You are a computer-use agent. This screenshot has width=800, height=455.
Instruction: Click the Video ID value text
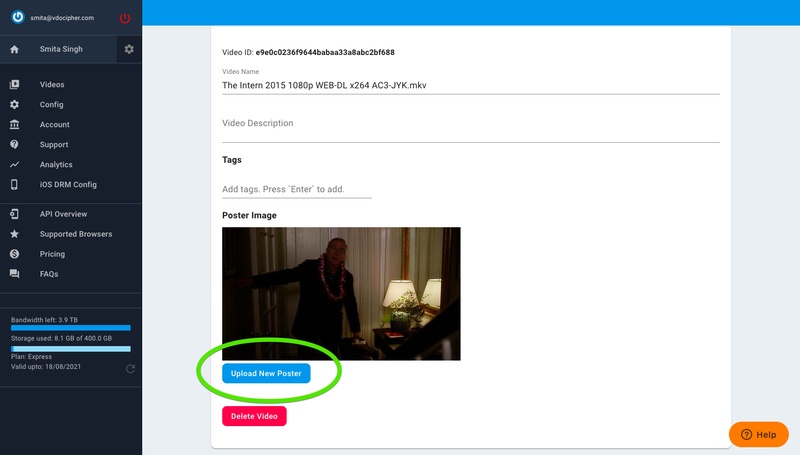coord(325,52)
